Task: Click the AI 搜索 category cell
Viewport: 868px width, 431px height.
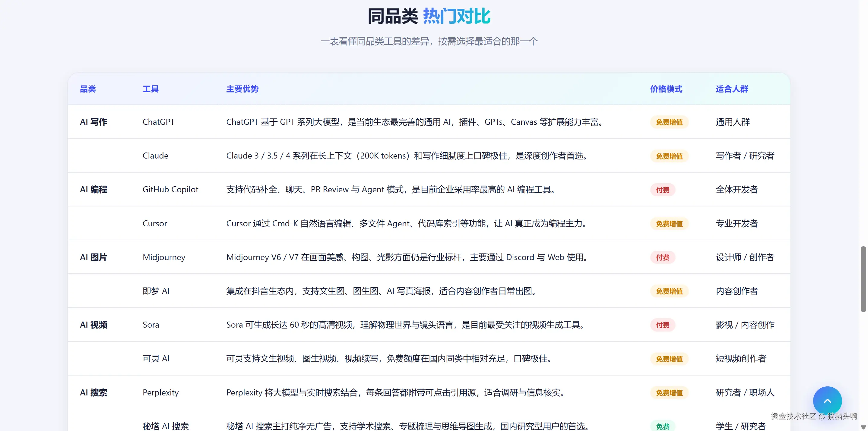Action: 94,392
